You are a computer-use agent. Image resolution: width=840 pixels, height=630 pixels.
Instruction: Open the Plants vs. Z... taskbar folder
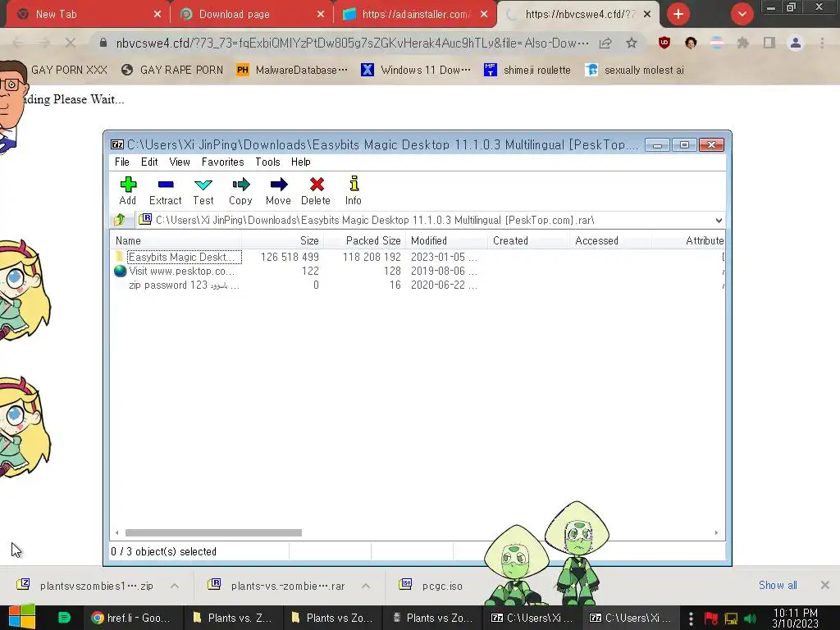(x=231, y=618)
